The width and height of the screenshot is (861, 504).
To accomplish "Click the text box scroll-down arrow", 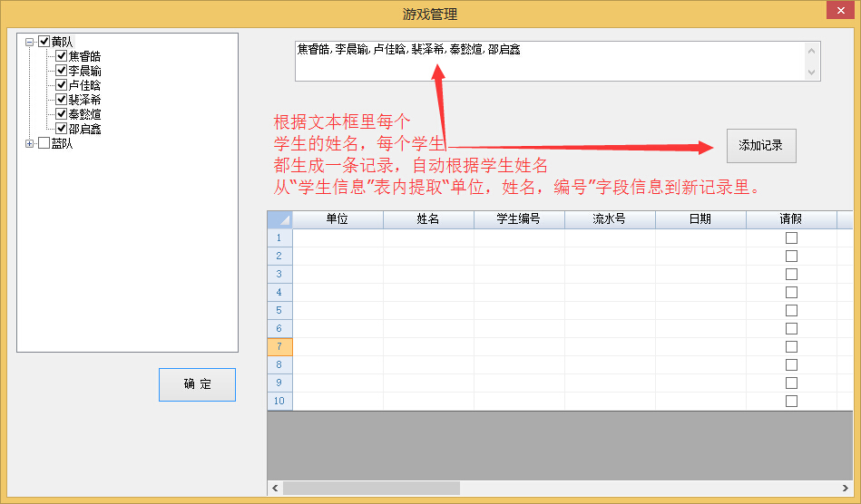I will click(812, 72).
